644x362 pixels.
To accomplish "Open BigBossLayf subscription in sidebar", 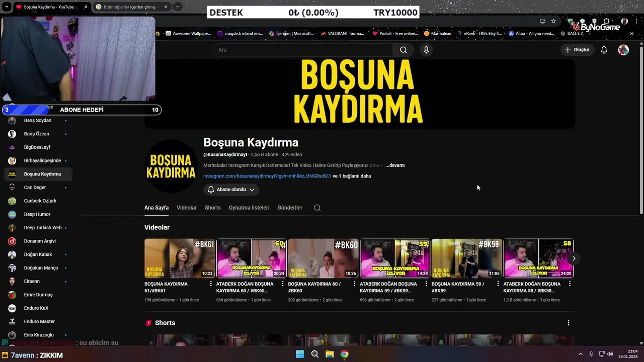I will [37, 147].
